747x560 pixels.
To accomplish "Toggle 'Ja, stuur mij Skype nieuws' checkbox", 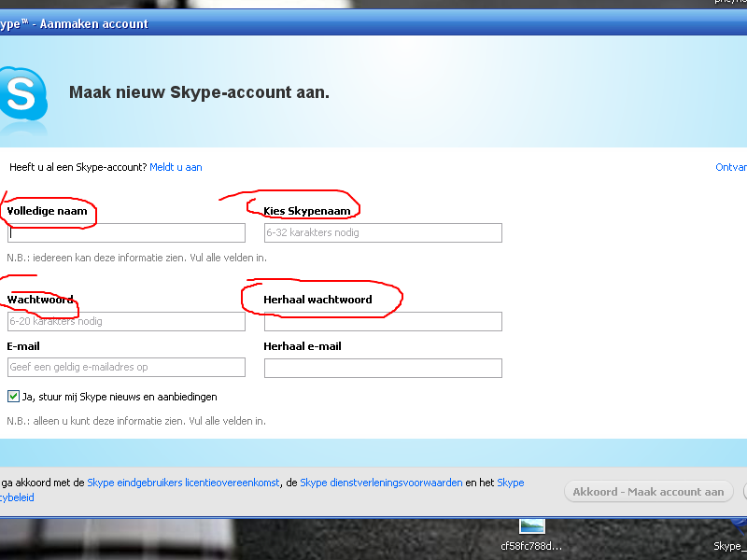I will pos(13,396).
